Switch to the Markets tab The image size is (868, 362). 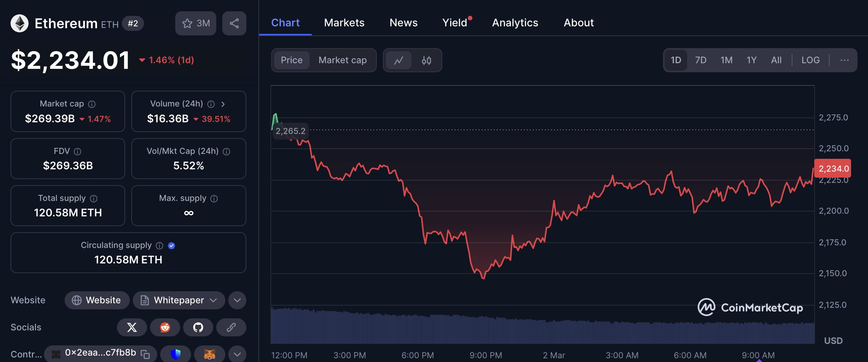[x=344, y=23]
